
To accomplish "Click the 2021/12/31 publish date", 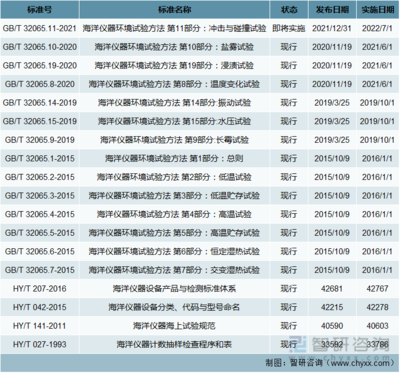I will point(332,28).
